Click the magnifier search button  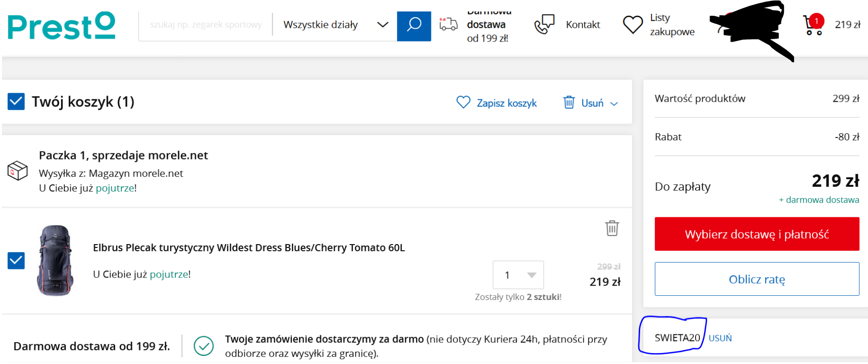[414, 26]
